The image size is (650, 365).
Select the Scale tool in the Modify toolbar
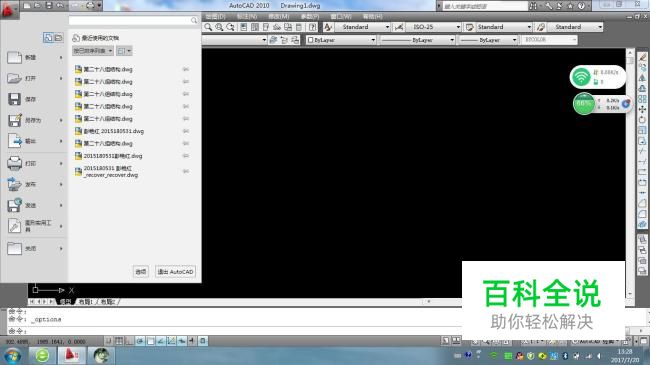[x=642, y=130]
